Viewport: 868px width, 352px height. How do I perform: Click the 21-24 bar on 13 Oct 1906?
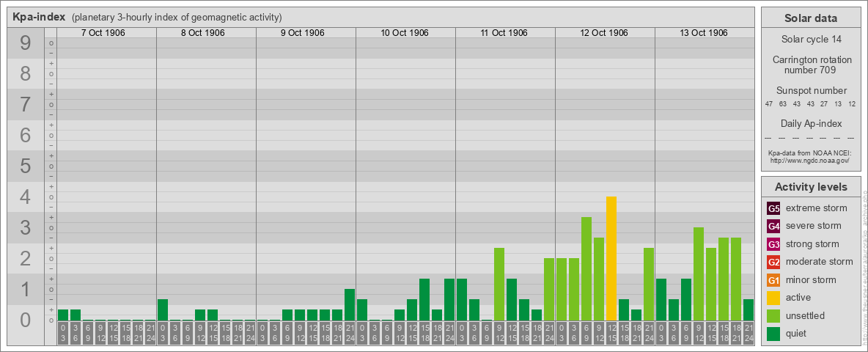(749, 310)
